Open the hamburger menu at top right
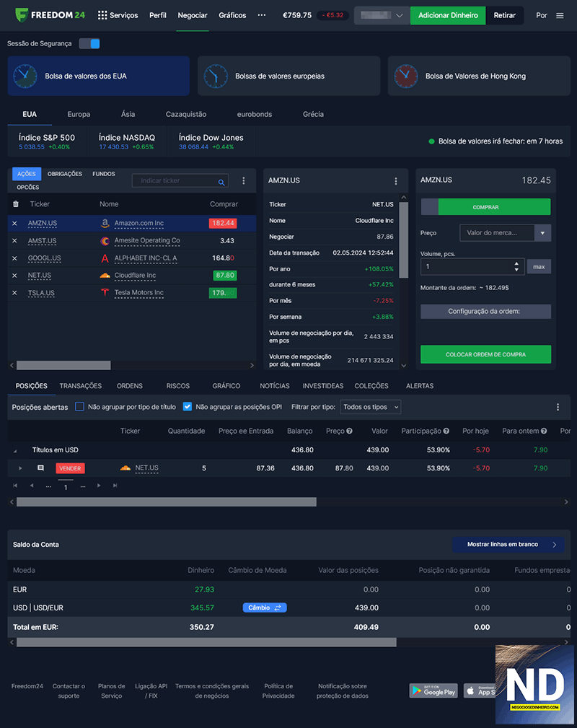This screenshot has height=728, width=577. pos(560,15)
